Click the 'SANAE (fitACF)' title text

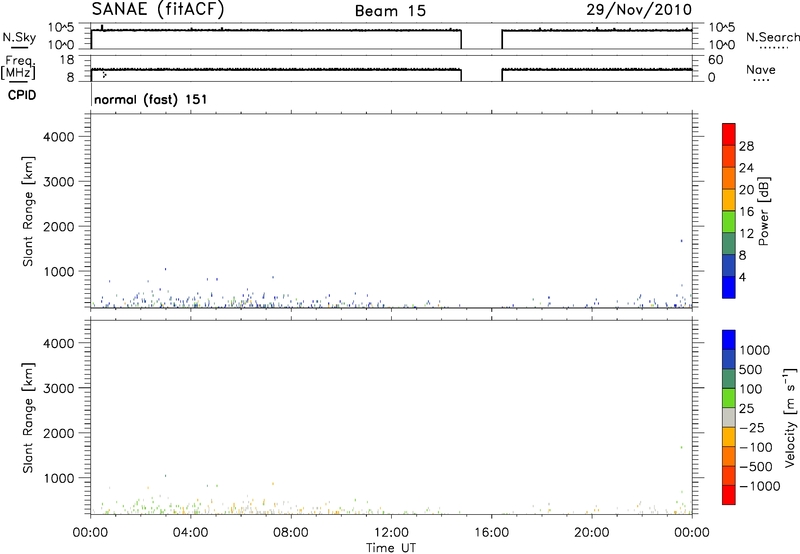pyautogui.click(x=158, y=9)
